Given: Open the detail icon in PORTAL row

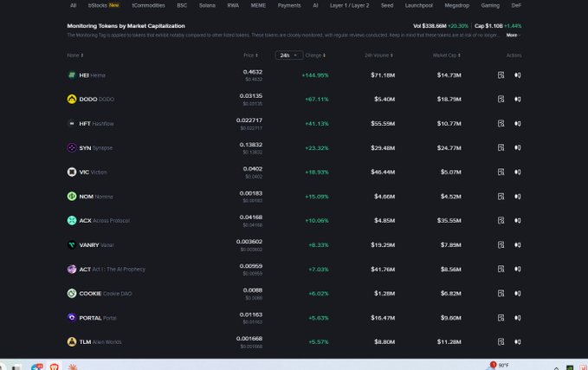Looking at the screenshot, I should 501,317.
